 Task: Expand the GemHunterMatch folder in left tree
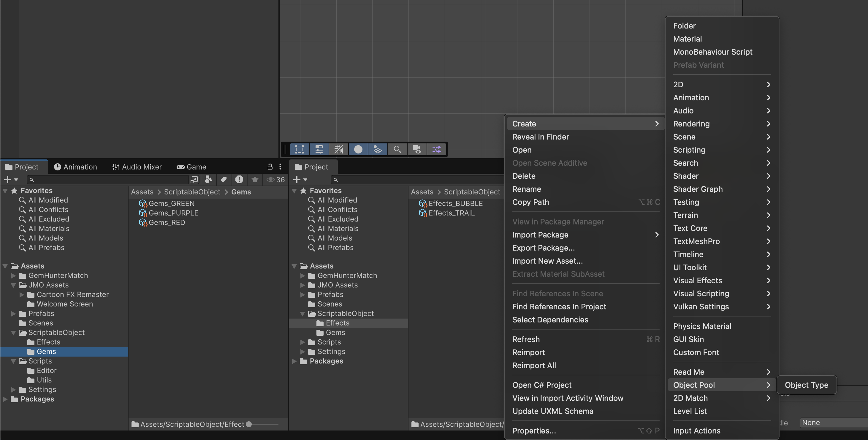coord(13,276)
